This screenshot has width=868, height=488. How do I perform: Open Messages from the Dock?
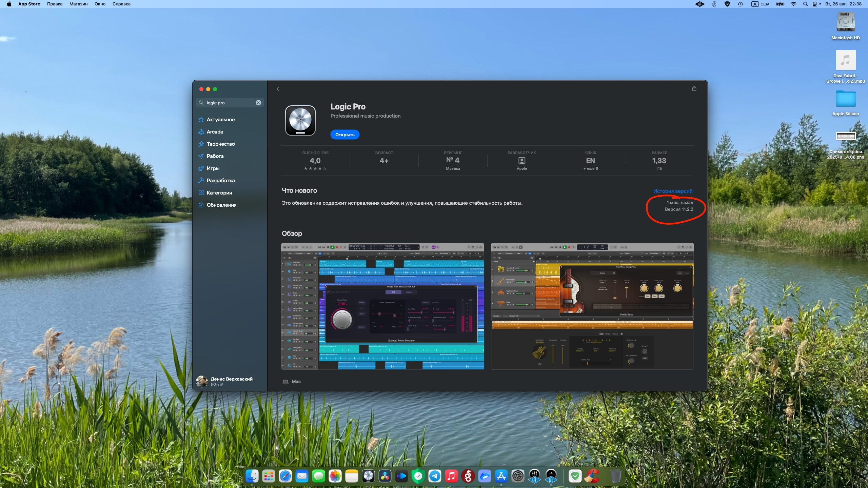(318, 476)
